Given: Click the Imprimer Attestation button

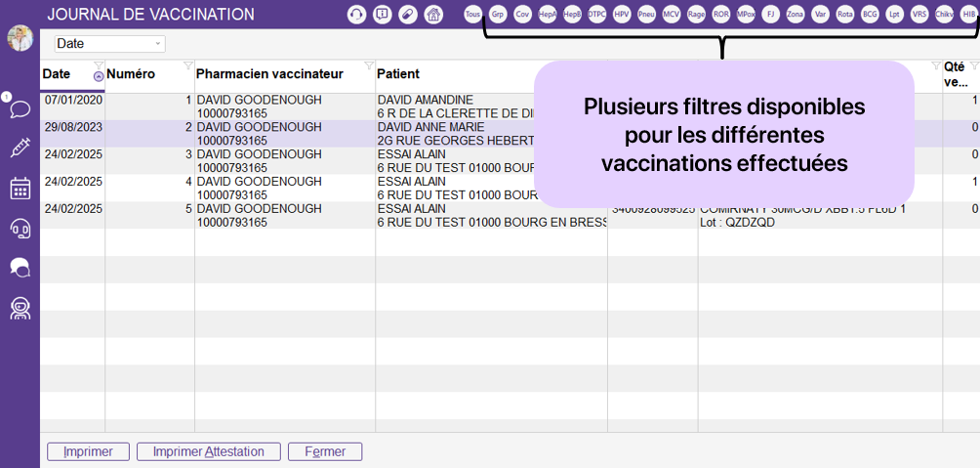Looking at the screenshot, I should 209,451.
